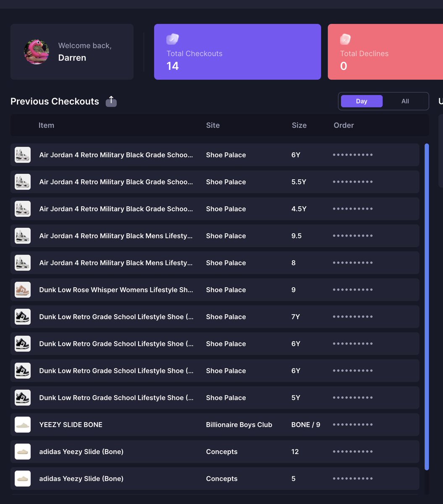Select Air Jordan 4 Grade School item name, 5.5Y row
Image resolution: width=443 pixels, height=504 pixels.
pos(116,182)
